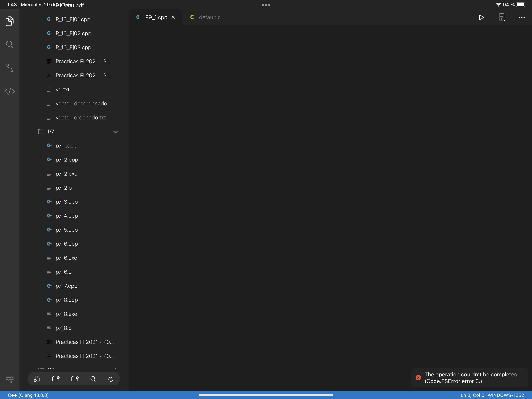Open the Remote code sidebar icon
Screen dimensions: 532x399
[10, 91]
